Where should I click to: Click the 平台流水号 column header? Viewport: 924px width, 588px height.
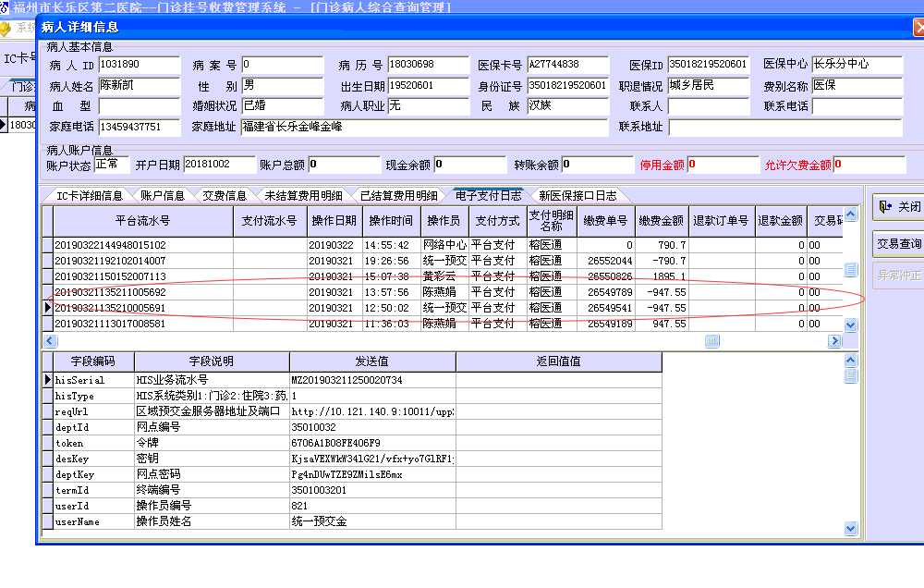pyautogui.click(x=143, y=221)
